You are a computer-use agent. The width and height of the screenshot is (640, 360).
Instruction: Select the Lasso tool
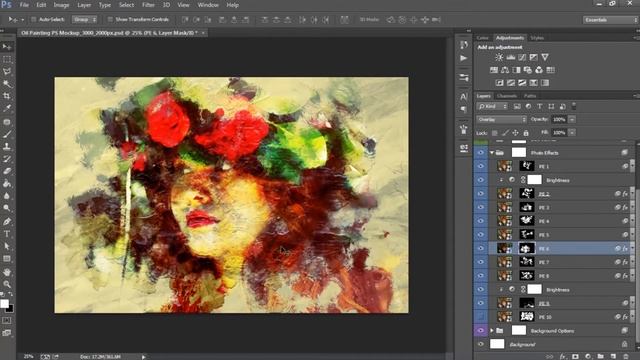pyautogui.click(x=7, y=71)
